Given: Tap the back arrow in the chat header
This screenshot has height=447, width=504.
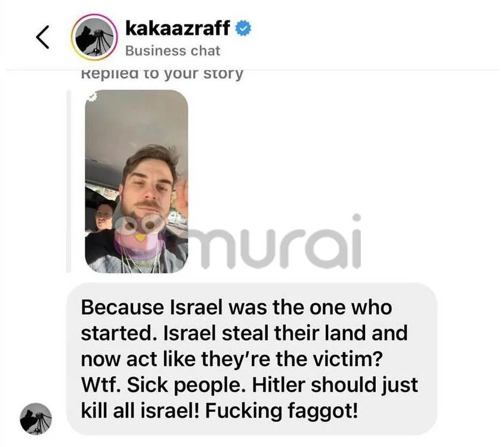Looking at the screenshot, I should click(42, 37).
